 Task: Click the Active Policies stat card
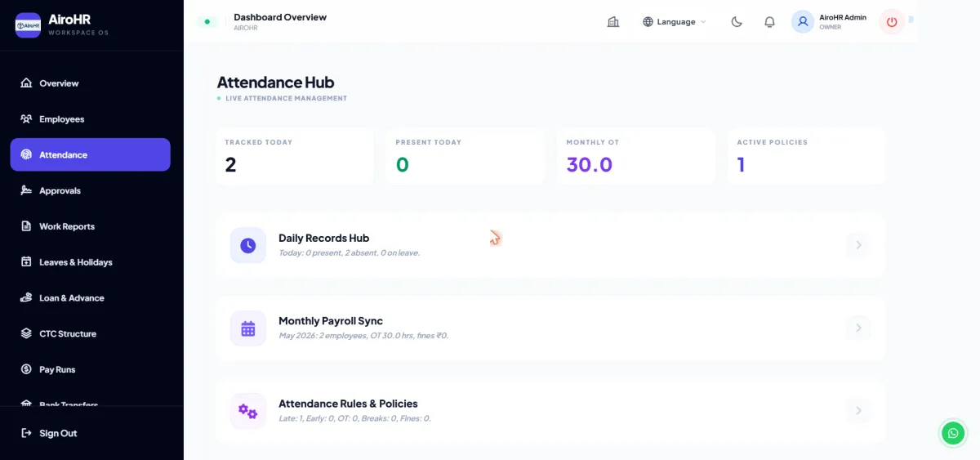tap(806, 156)
